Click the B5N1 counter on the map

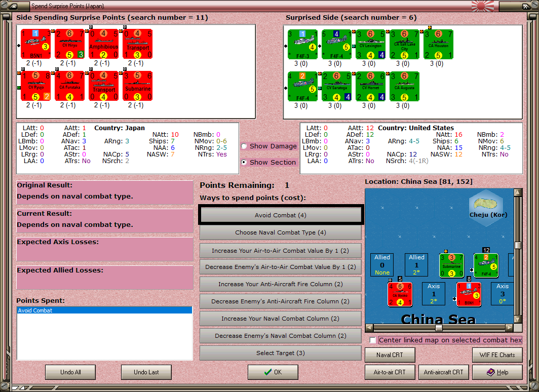[x=469, y=294]
